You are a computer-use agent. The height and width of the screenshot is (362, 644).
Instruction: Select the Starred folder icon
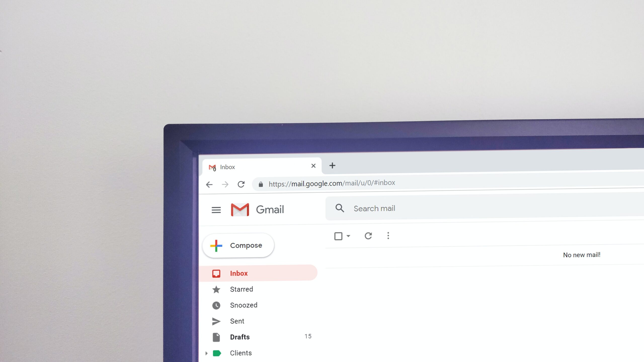coord(216,289)
